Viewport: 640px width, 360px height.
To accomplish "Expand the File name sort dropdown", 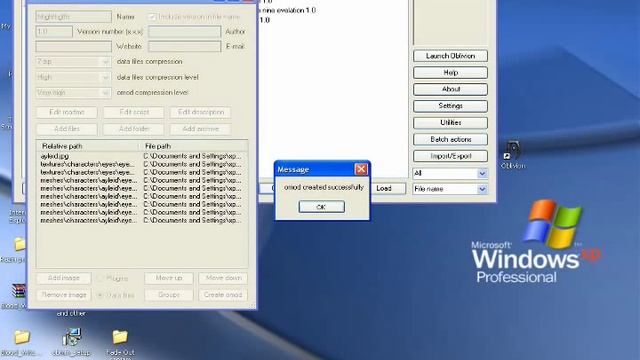I will (482, 189).
